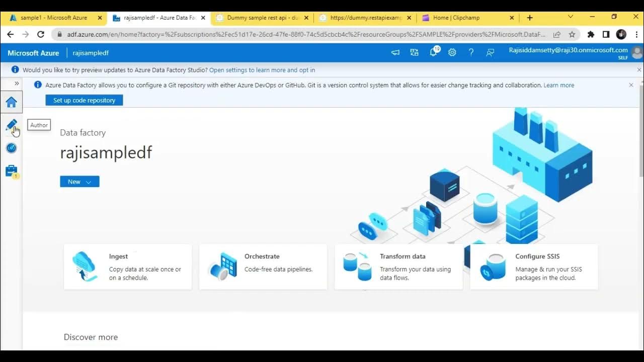Toggle the browser side panel icon
Viewport: 644px width, 362px height.
(606, 35)
